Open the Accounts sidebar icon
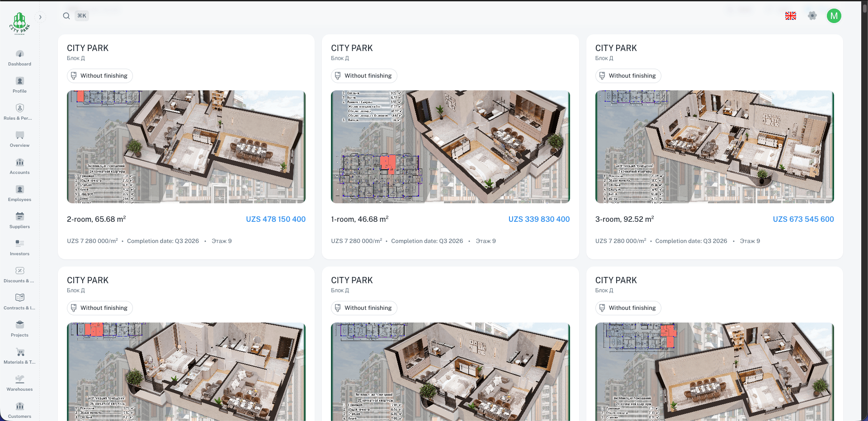This screenshot has height=421, width=868. click(19, 162)
